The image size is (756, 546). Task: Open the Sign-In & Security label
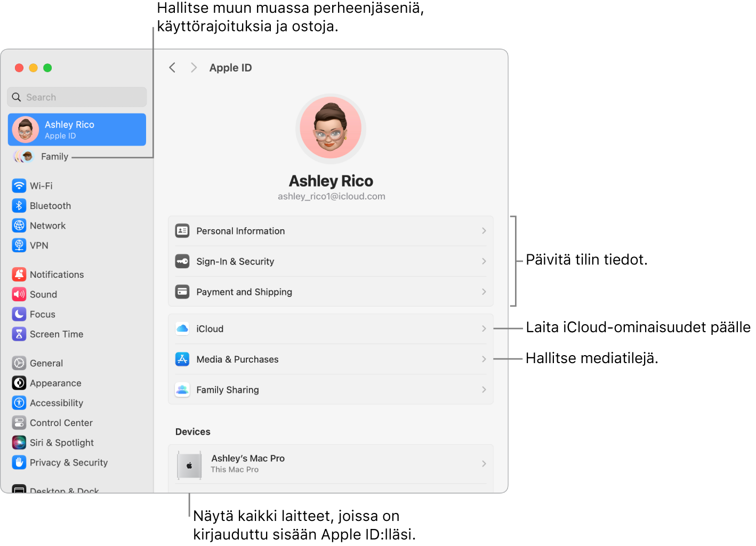pyautogui.click(x=235, y=261)
